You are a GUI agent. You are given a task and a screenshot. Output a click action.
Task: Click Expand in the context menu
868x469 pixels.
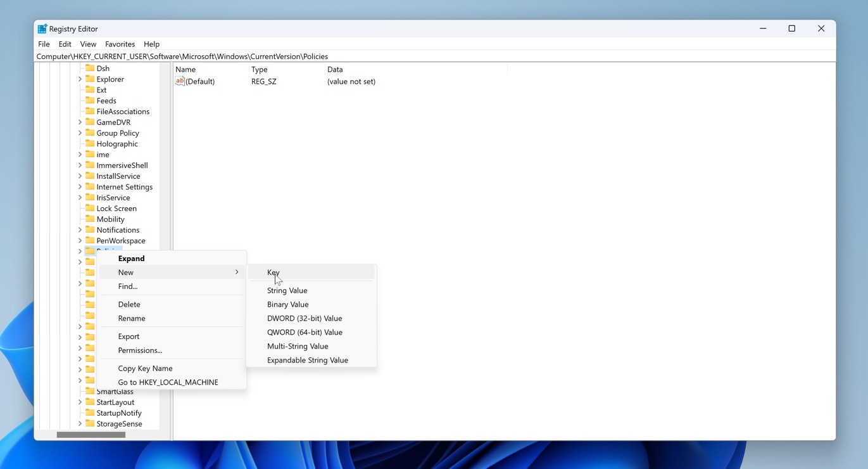point(172,259)
